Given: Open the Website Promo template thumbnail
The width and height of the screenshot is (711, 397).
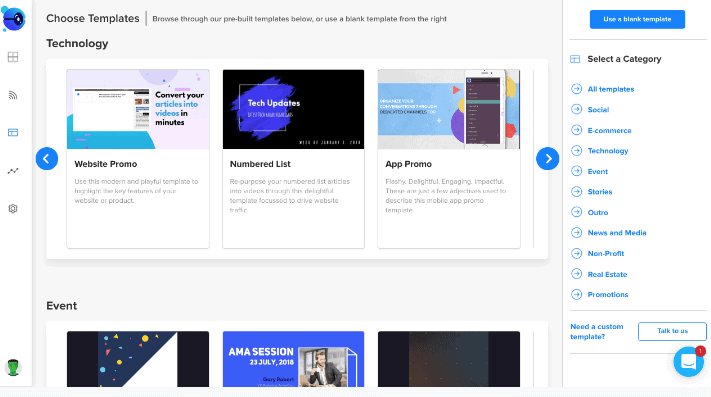Looking at the screenshot, I should [x=138, y=109].
